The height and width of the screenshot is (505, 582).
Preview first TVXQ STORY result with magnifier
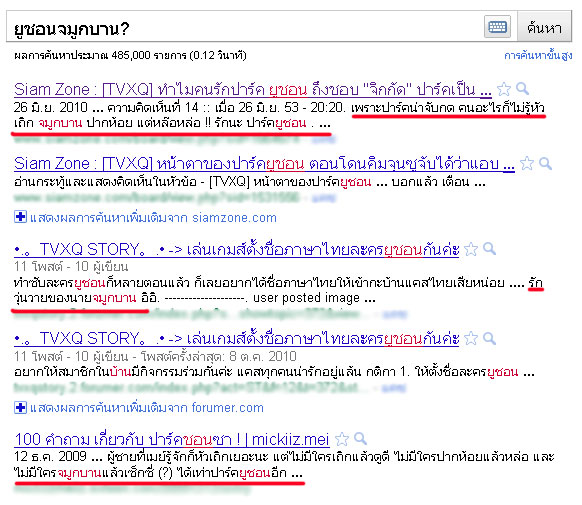(490, 249)
